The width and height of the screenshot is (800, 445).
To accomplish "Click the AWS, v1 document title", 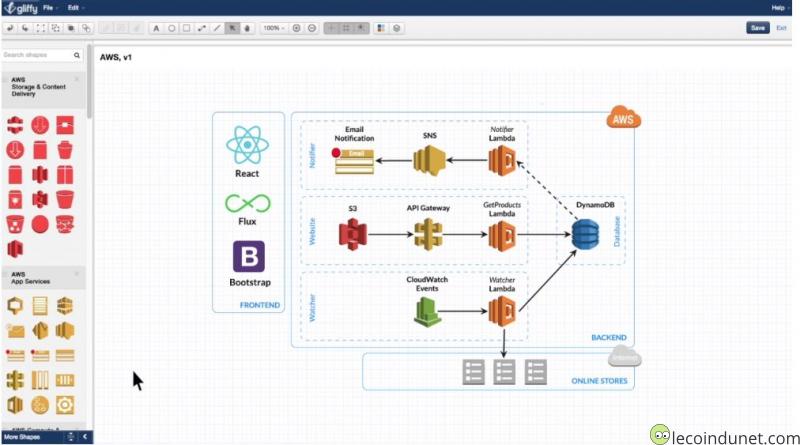I will (116, 57).
